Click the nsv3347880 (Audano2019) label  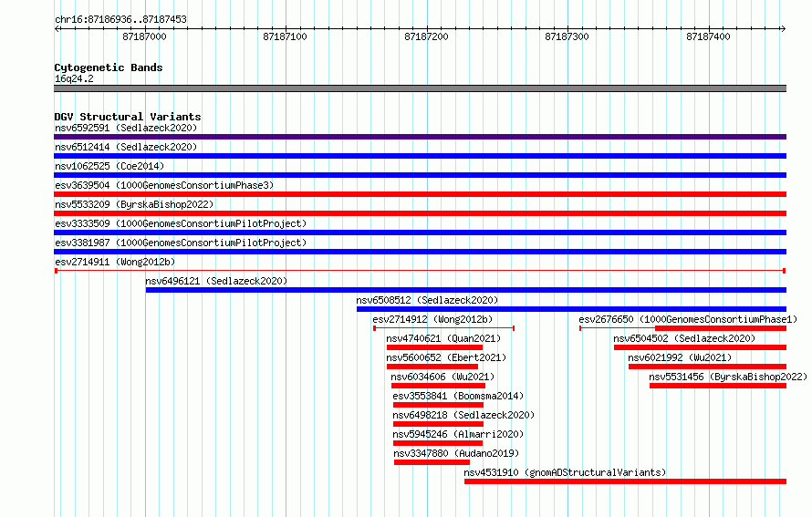(x=456, y=453)
